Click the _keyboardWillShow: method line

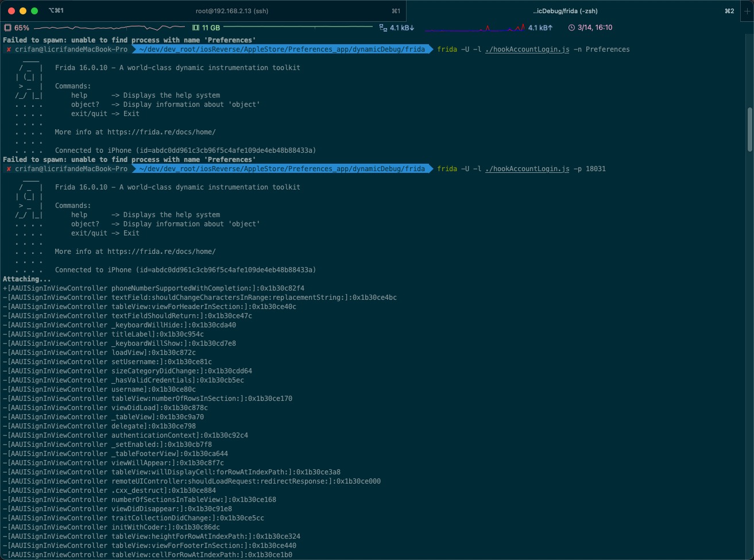(119, 343)
